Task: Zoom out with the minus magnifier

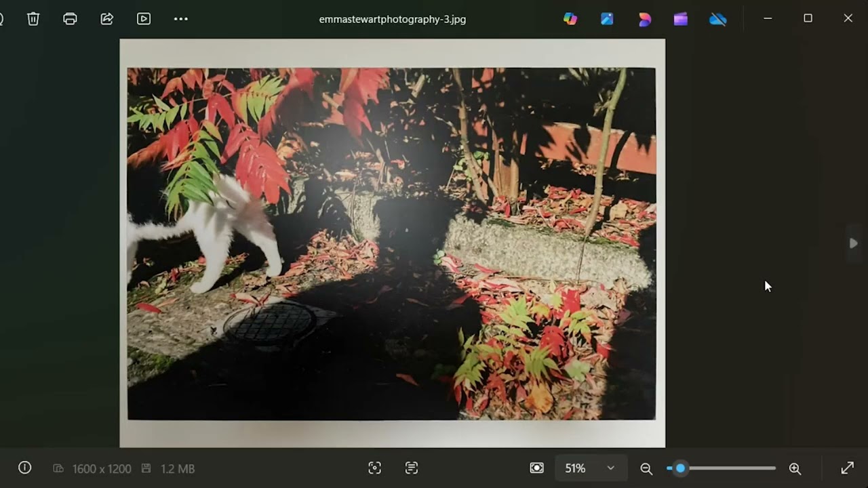Action: click(x=646, y=468)
